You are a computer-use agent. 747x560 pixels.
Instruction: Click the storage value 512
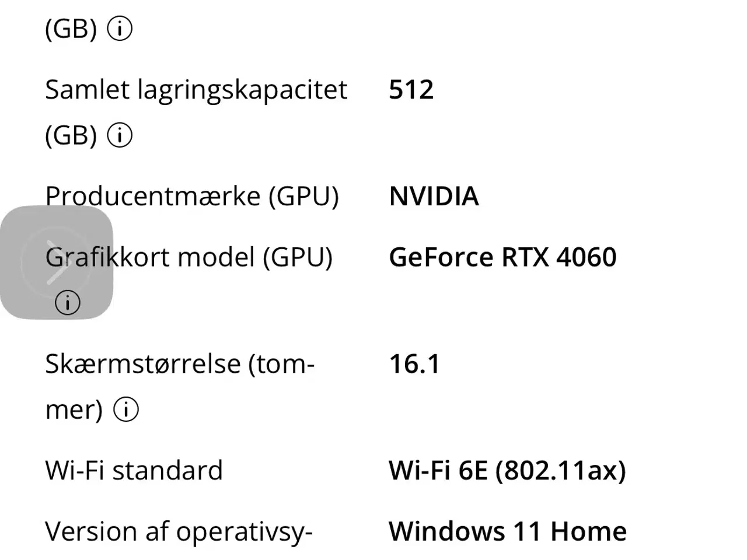pyautogui.click(x=411, y=90)
